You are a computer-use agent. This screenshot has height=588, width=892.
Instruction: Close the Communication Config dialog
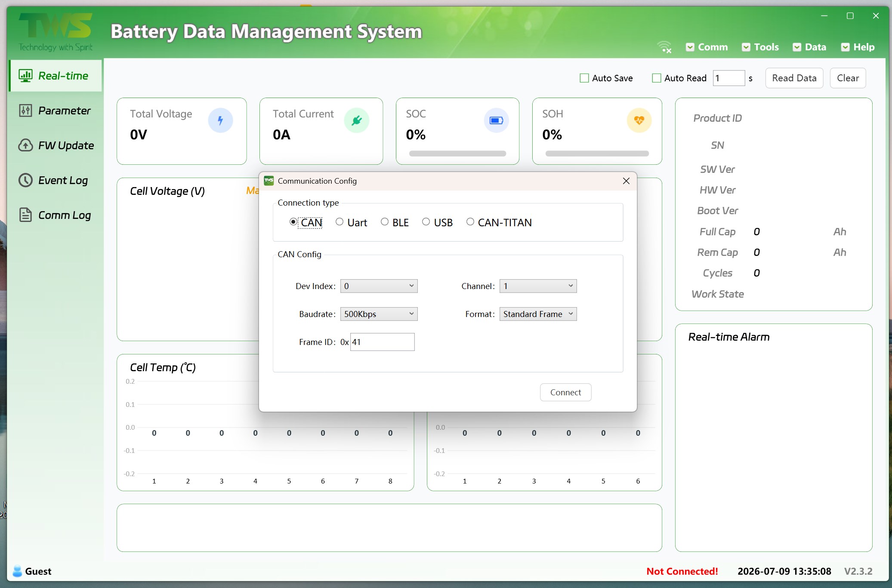626,181
